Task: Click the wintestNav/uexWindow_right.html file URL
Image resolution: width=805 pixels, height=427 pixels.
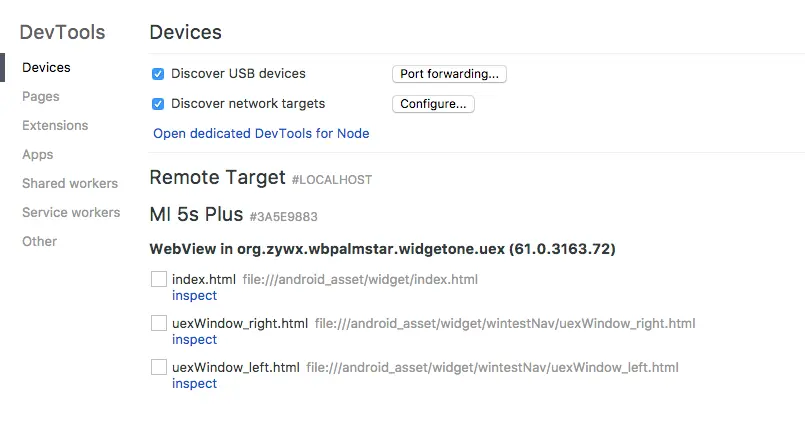Action: [505, 323]
